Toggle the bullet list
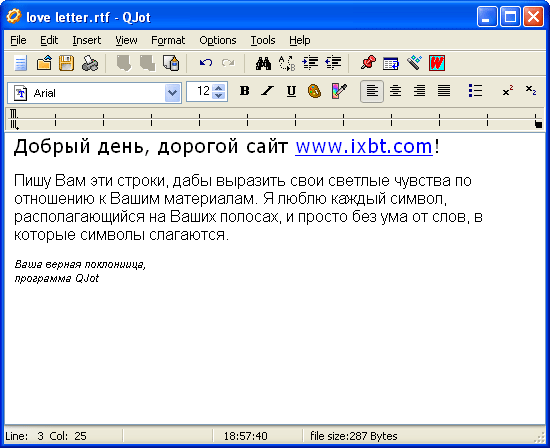The width and height of the screenshot is (550, 448). point(475,91)
